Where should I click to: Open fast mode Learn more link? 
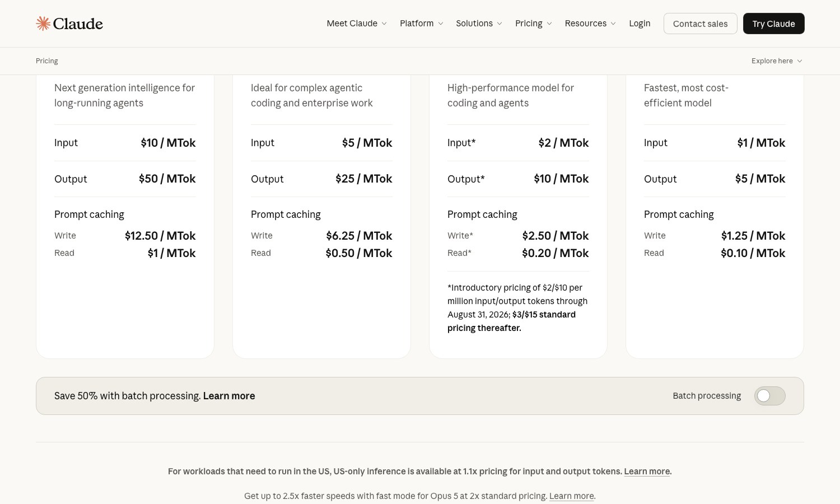coord(571,496)
